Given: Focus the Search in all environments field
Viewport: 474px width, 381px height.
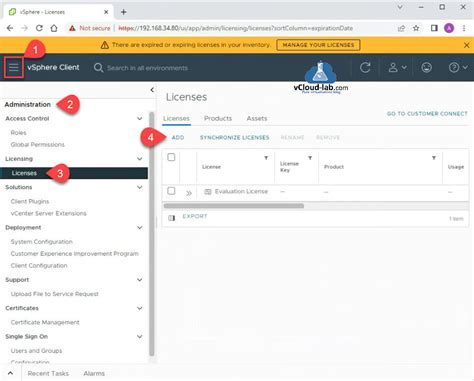Looking at the screenshot, I should (147, 68).
